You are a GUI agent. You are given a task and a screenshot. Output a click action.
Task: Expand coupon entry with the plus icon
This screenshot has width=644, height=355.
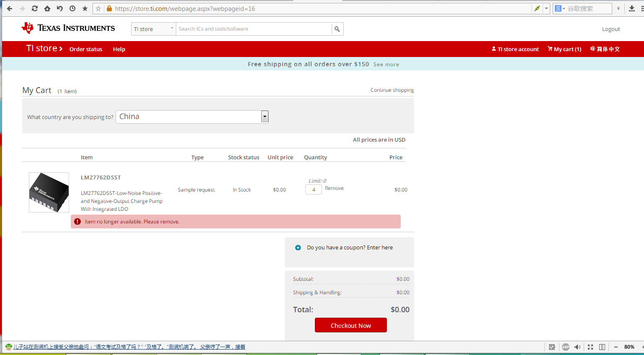click(x=298, y=248)
